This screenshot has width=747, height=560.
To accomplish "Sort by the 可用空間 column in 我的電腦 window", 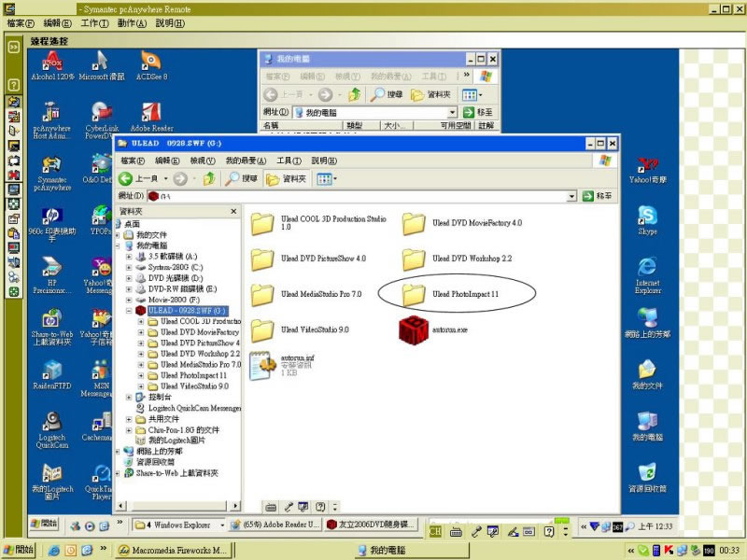I will tap(443, 125).
